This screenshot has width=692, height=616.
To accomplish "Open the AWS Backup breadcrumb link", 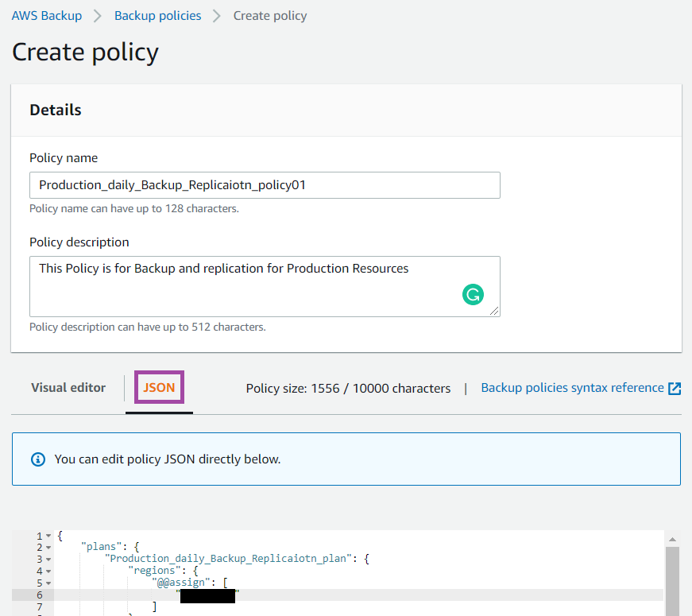I will pos(46,15).
